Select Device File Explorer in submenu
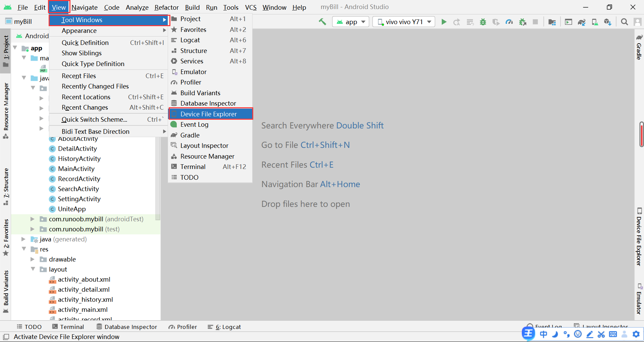 [210, 114]
